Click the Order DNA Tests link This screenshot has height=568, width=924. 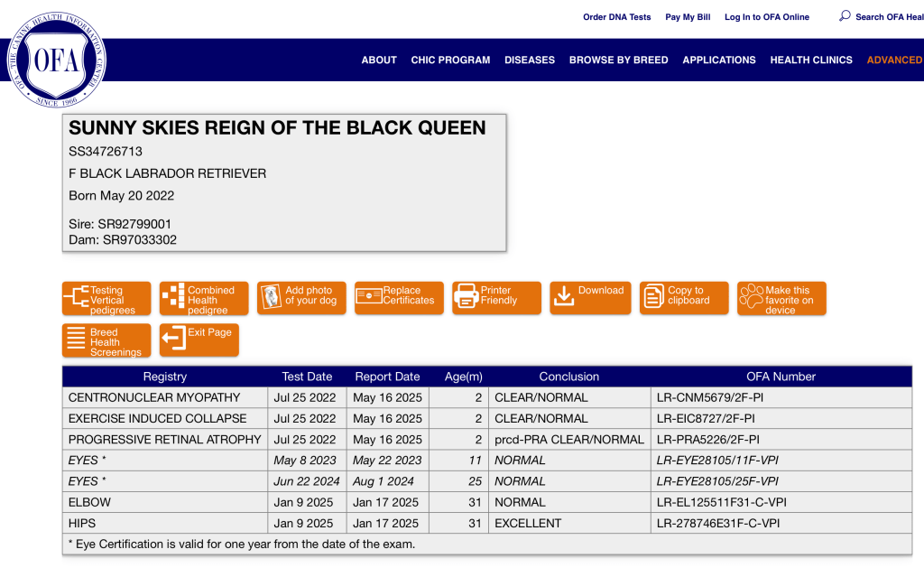(x=616, y=17)
